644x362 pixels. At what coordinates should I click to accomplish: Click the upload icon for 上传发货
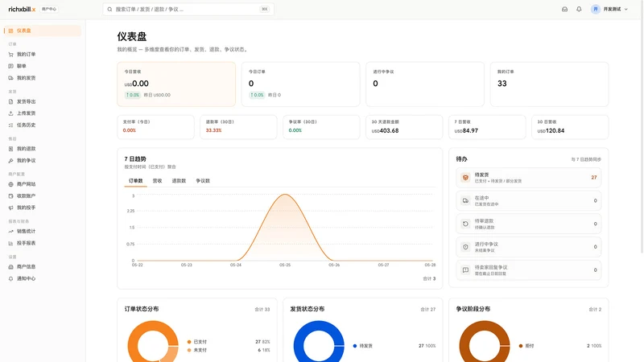(x=10, y=113)
